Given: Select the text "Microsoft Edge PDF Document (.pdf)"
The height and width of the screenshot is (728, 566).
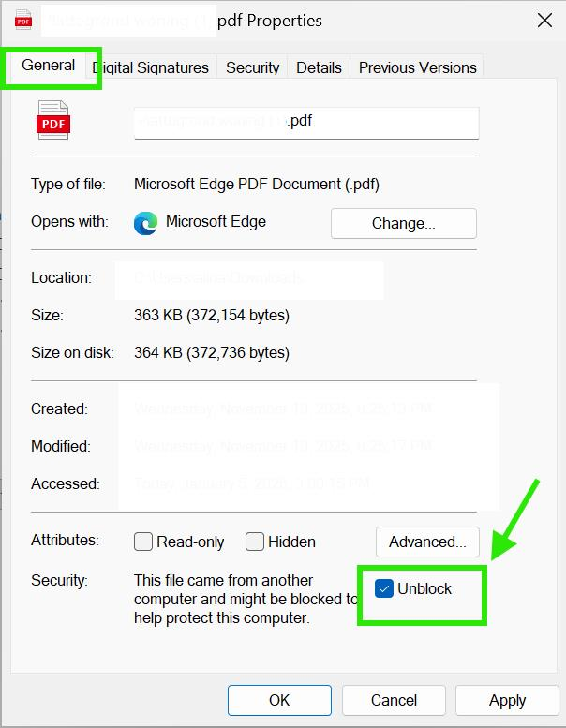Looking at the screenshot, I should 257,185.
